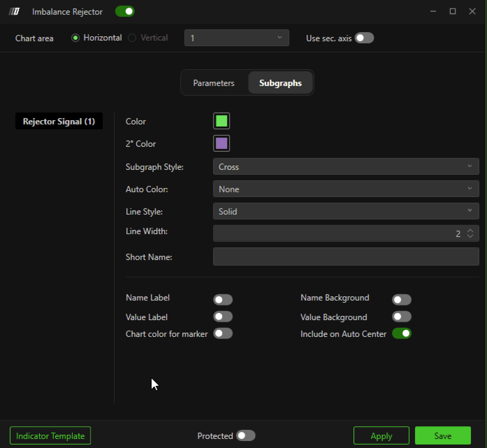The image size is (487, 448).
Task: Disable Include on Auto Center
Action: tap(401, 334)
